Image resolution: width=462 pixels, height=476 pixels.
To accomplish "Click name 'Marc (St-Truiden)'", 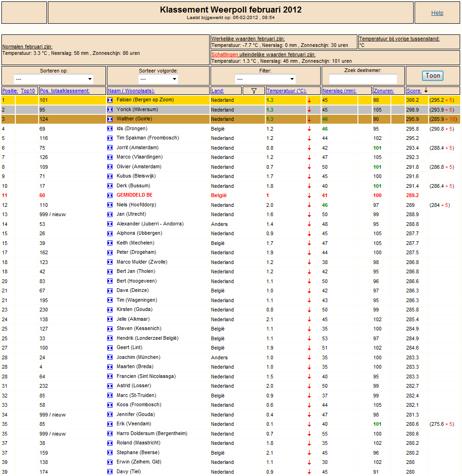I will pyautogui.click(x=136, y=395).
